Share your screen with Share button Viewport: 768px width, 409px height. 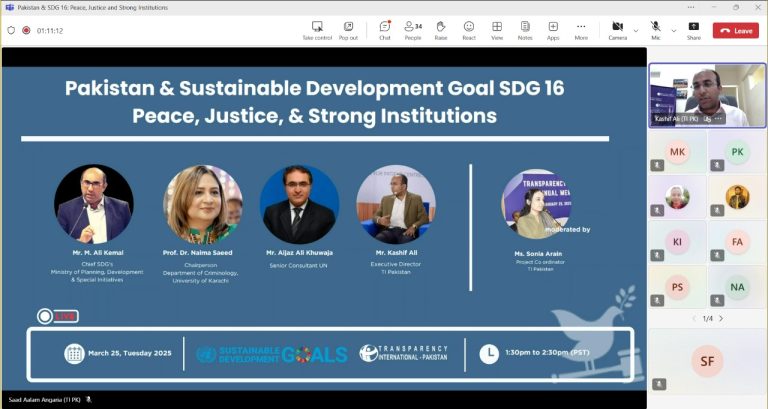[x=693, y=30]
